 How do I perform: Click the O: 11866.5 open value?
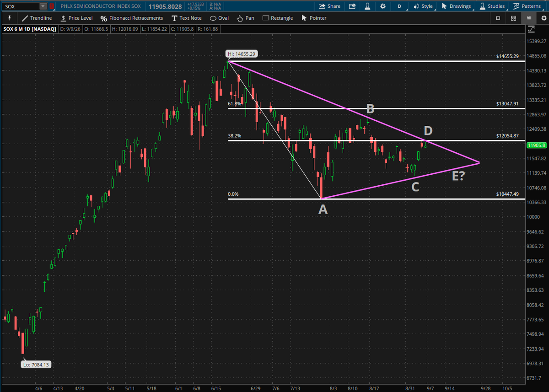point(97,29)
